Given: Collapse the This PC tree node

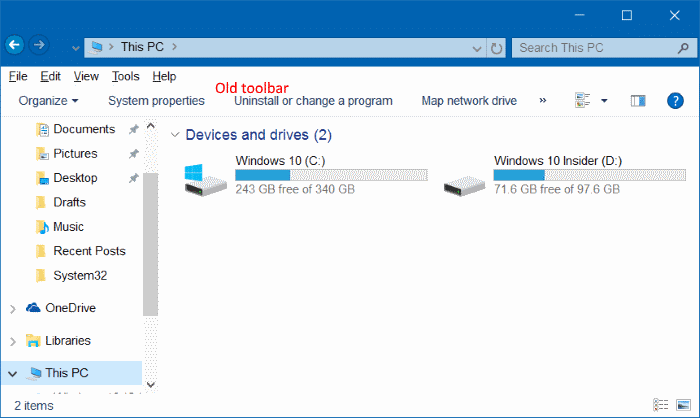Looking at the screenshot, I should tap(12, 374).
